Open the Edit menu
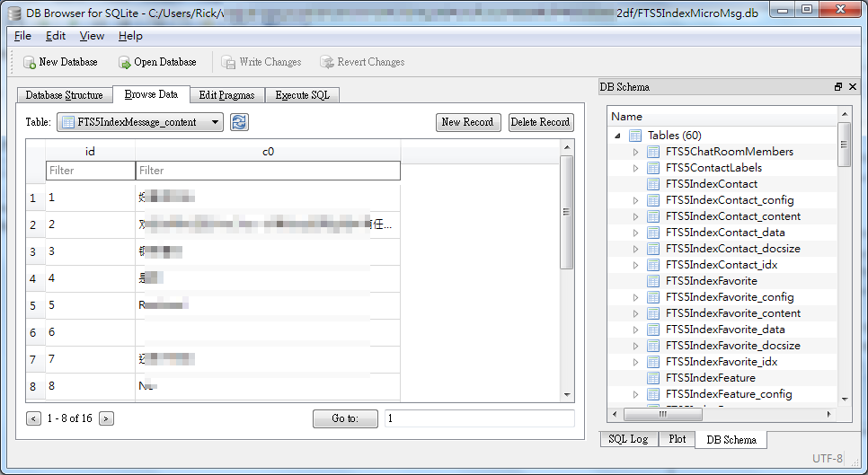 (x=56, y=36)
